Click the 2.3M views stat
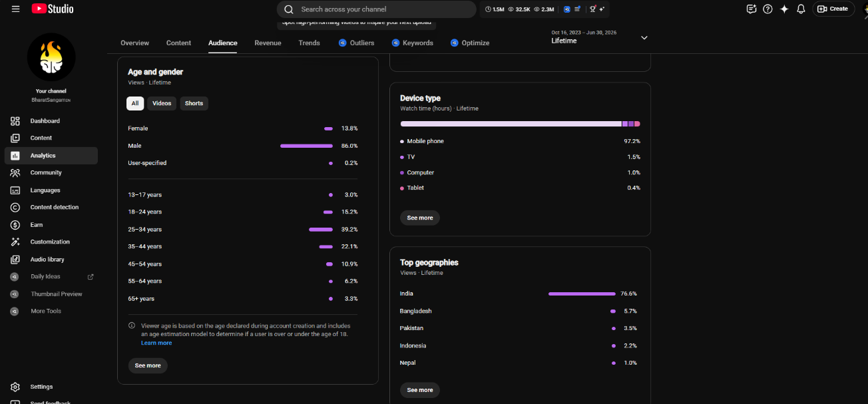Image resolution: width=868 pixels, height=404 pixels. point(544,9)
